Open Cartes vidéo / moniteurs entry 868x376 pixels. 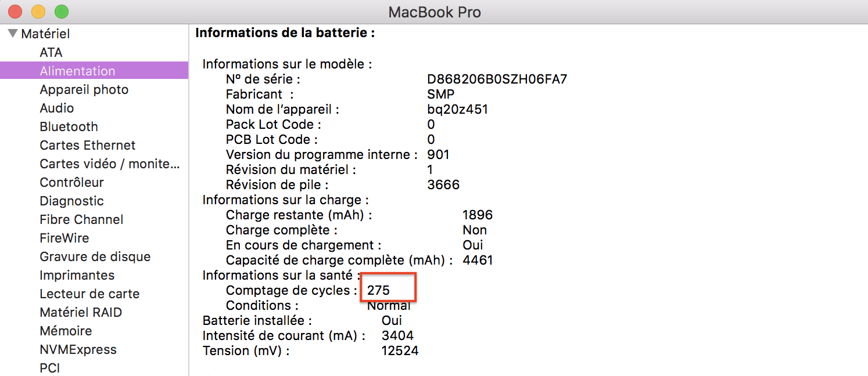[109, 164]
